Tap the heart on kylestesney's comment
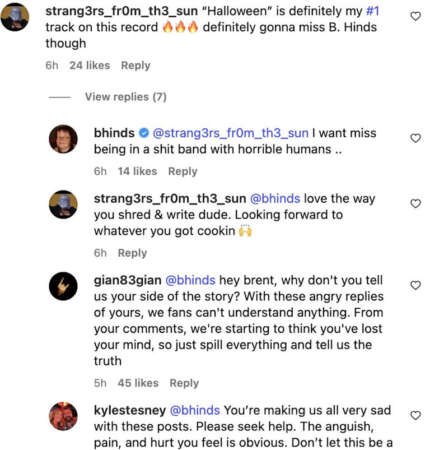Screen dimensions: 430x450 (x=415, y=415)
